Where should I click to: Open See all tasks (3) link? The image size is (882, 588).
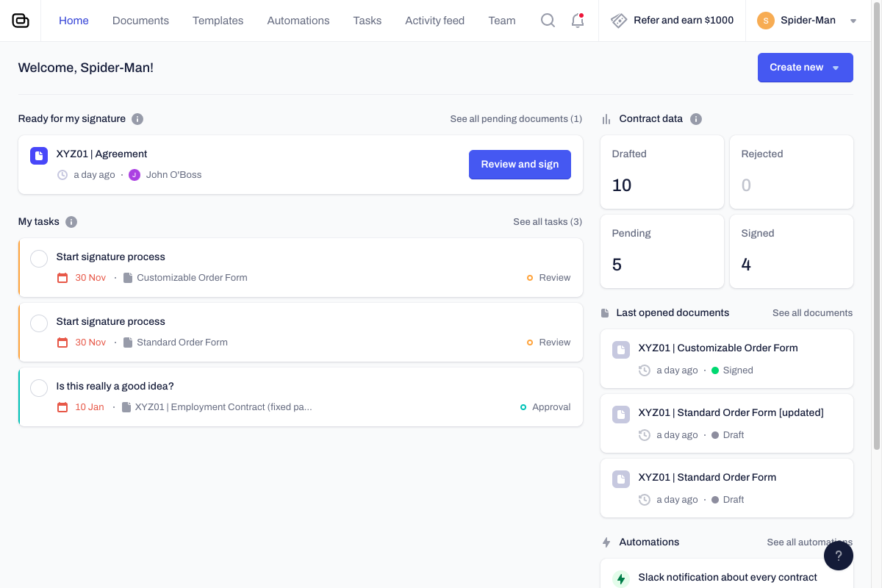[548, 222]
